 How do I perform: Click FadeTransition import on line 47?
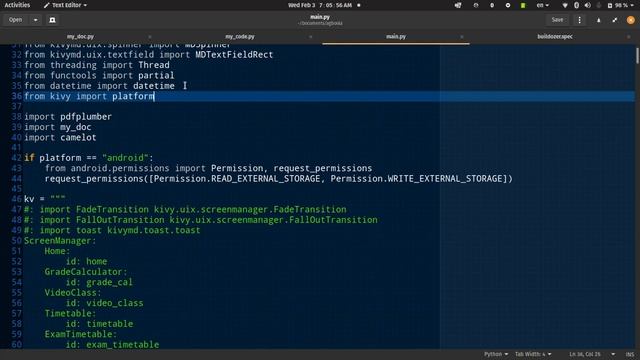point(185,210)
